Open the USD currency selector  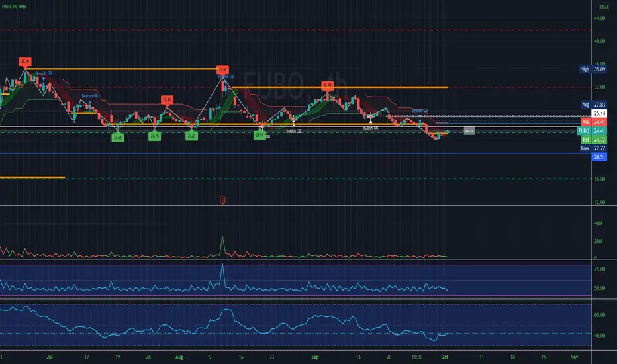click(604, 7)
